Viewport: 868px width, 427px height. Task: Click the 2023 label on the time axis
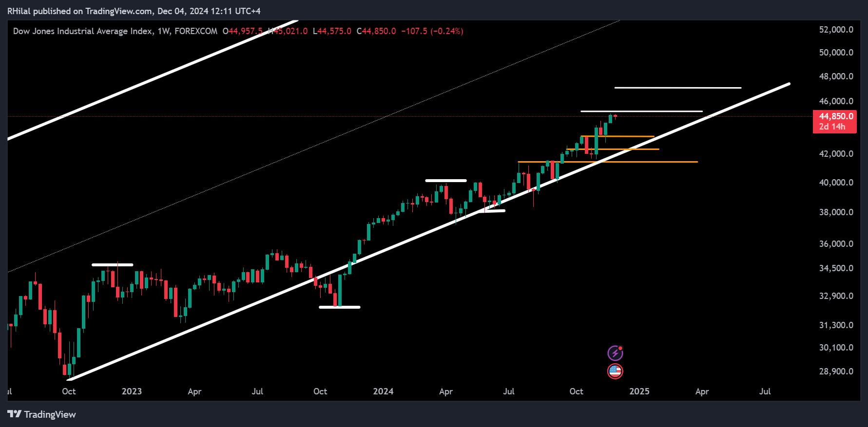[x=132, y=391]
